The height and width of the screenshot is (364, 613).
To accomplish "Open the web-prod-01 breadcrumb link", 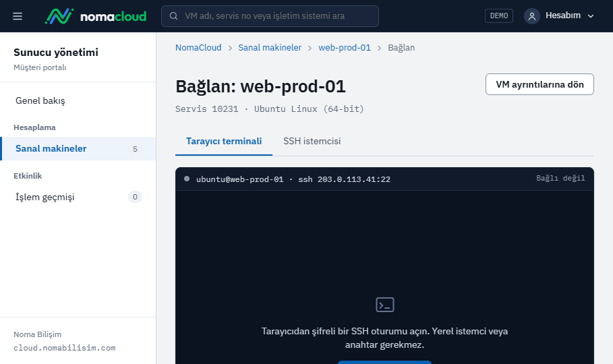I will coord(345,48).
